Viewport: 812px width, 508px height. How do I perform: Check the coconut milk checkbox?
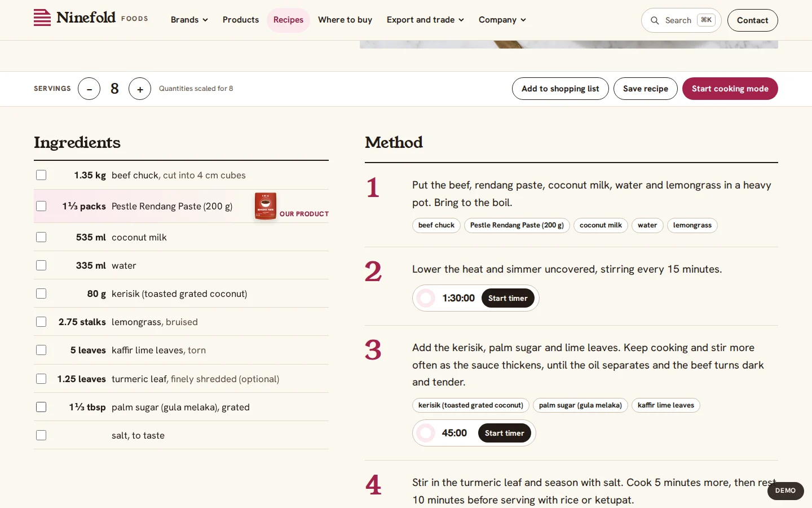coord(41,237)
